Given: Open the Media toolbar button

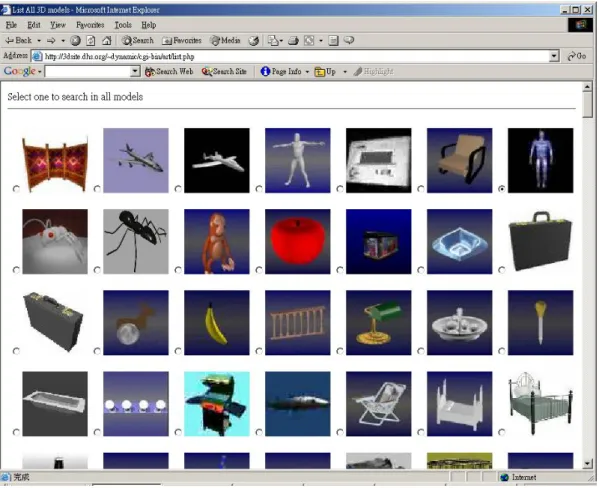Looking at the screenshot, I should click(225, 41).
